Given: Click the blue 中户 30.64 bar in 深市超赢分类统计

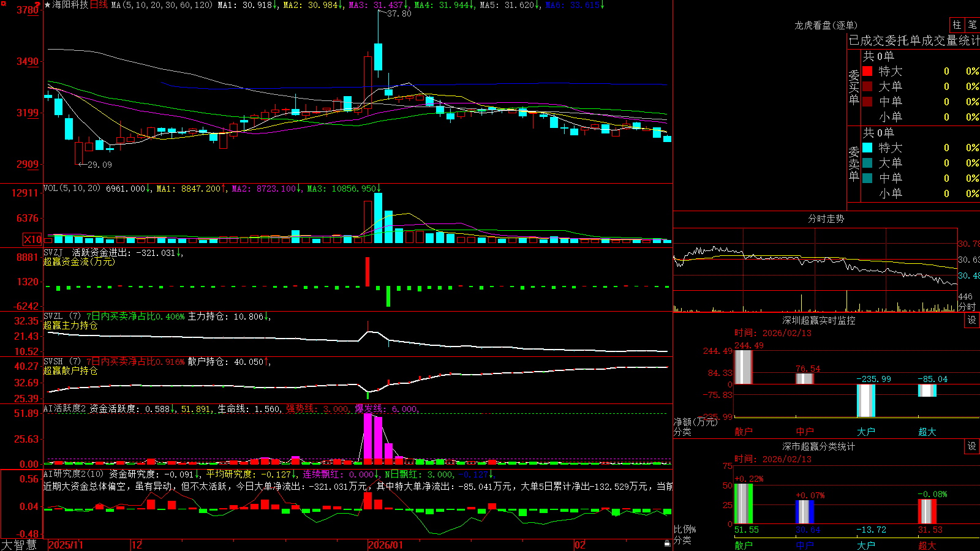Looking at the screenshot, I should 805,512.
